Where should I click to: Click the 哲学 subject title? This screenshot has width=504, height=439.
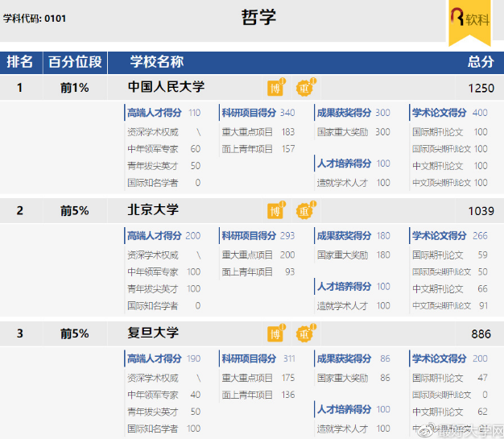point(258,17)
